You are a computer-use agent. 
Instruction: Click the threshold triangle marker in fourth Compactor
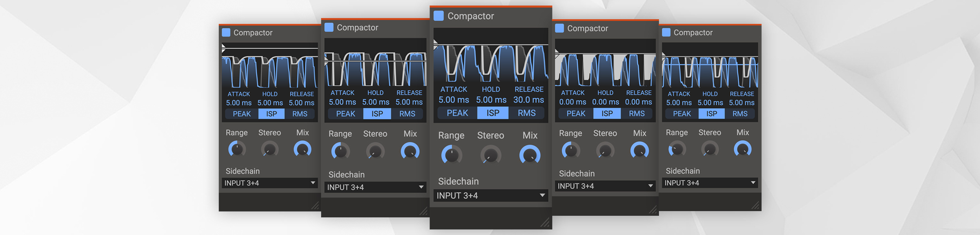557,54
